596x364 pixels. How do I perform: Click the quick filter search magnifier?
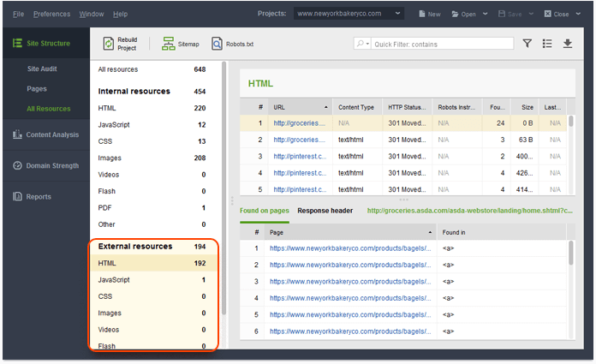[360, 44]
